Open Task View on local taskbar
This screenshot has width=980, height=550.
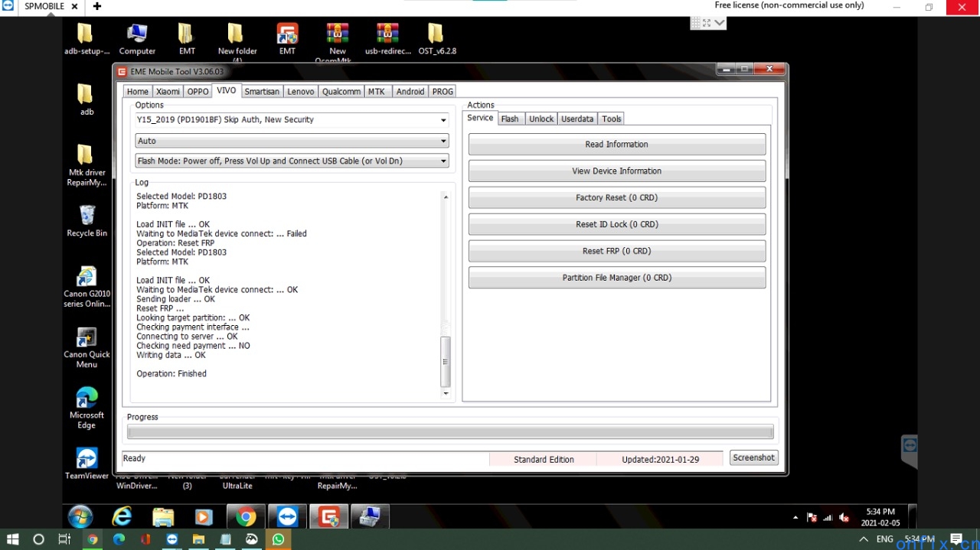65,539
